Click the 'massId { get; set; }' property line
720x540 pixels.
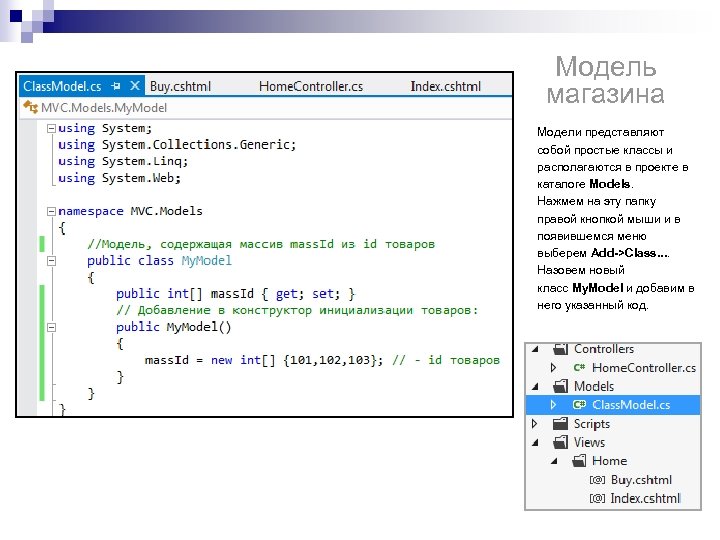tap(235, 294)
